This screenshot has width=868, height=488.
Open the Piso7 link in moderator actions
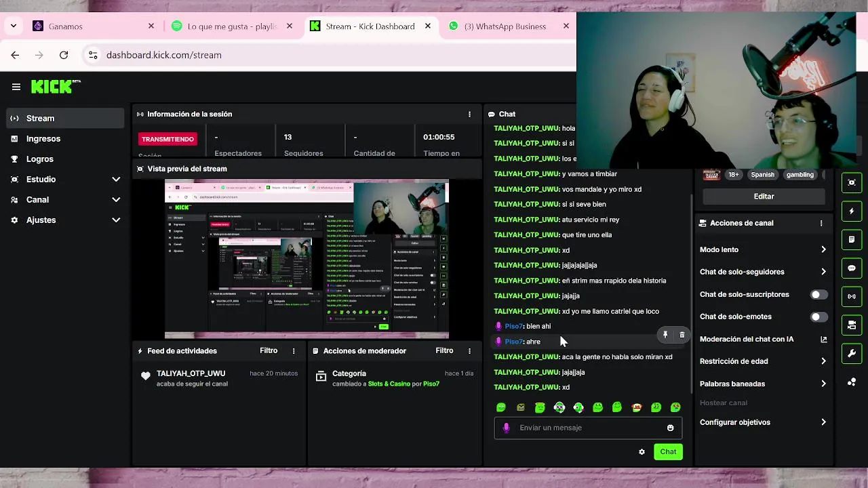coord(431,384)
